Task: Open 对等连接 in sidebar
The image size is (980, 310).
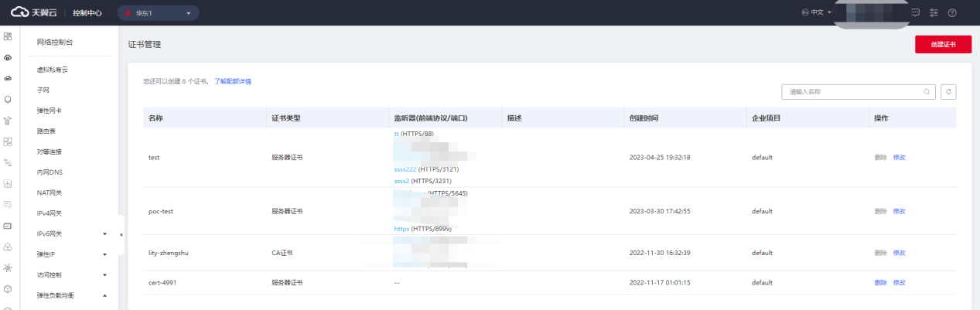Action: click(x=50, y=152)
